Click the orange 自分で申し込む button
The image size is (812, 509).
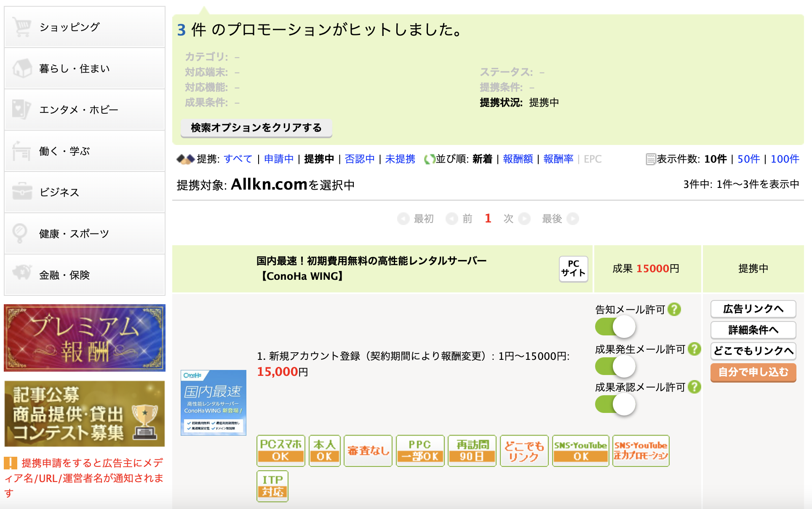coord(753,372)
